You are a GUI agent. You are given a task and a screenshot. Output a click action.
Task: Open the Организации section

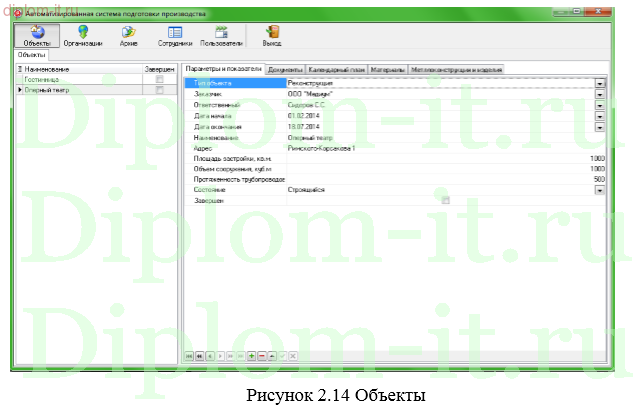click(x=82, y=36)
